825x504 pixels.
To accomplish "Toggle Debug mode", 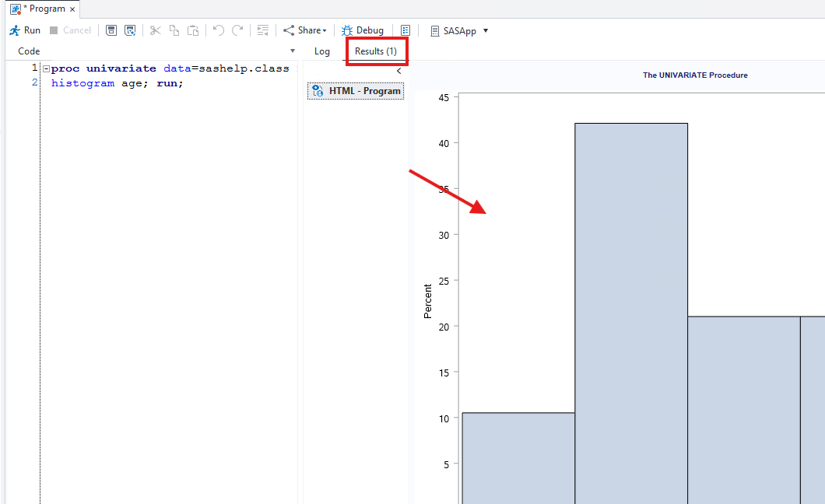I will tap(363, 30).
